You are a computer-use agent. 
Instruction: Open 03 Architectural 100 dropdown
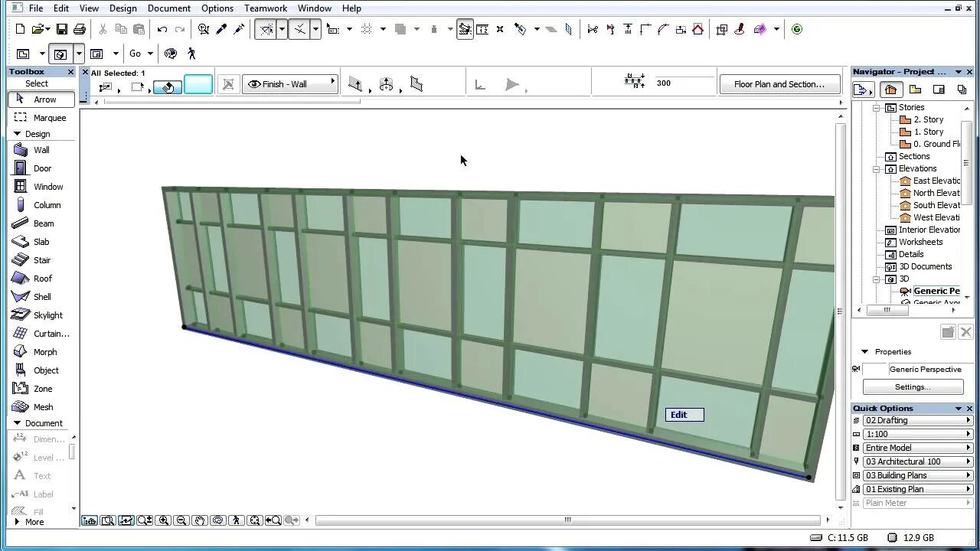tap(917, 461)
